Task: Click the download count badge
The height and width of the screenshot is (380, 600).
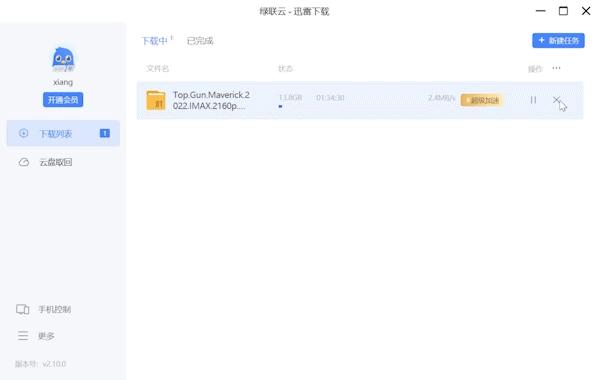Action: (x=105, y=133)
